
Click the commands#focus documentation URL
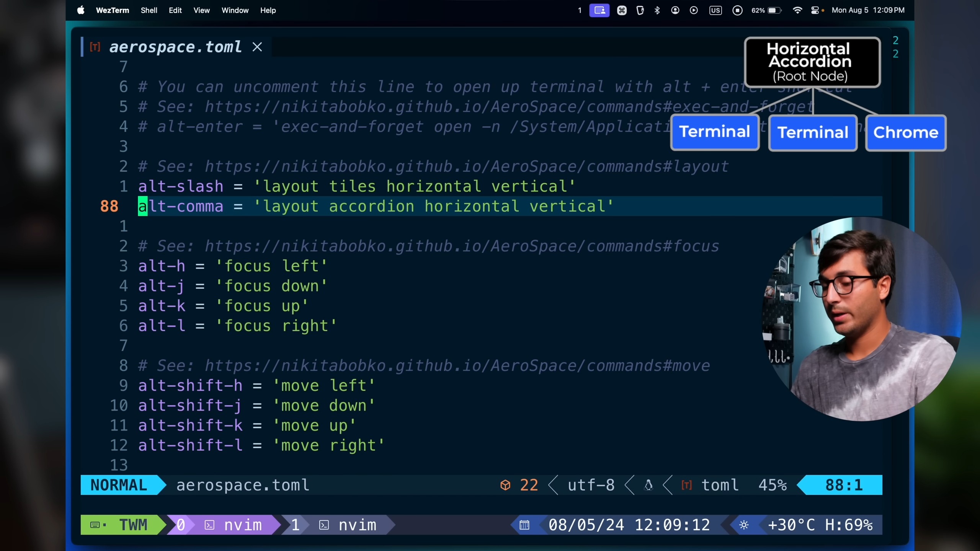pyautogui.click(x=462, y=246)
